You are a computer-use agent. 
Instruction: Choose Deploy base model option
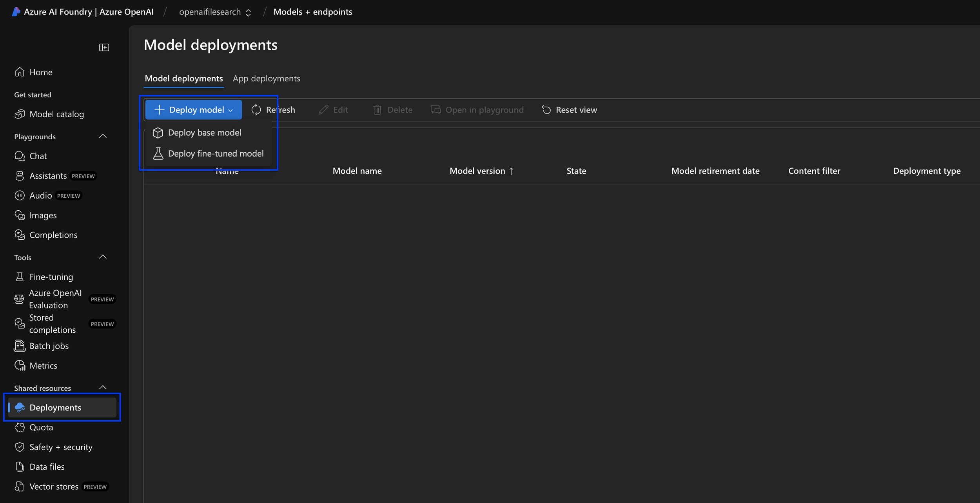(204, 133)
